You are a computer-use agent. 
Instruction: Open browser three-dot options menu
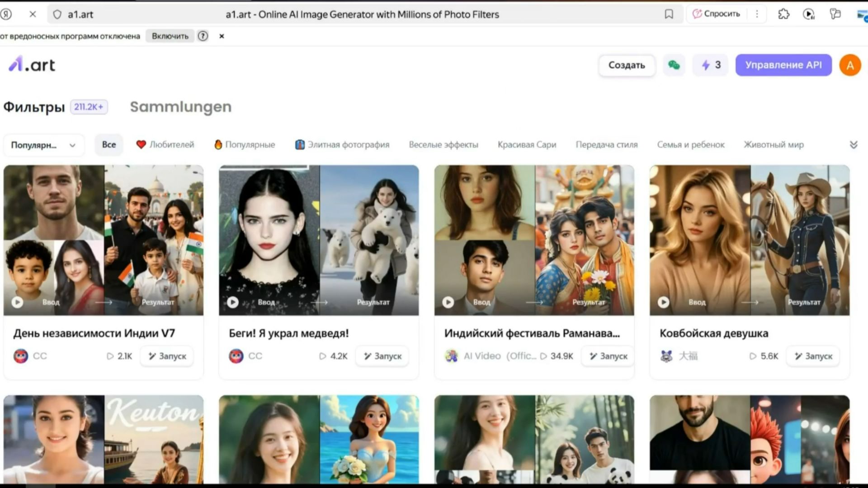point(757,14)
